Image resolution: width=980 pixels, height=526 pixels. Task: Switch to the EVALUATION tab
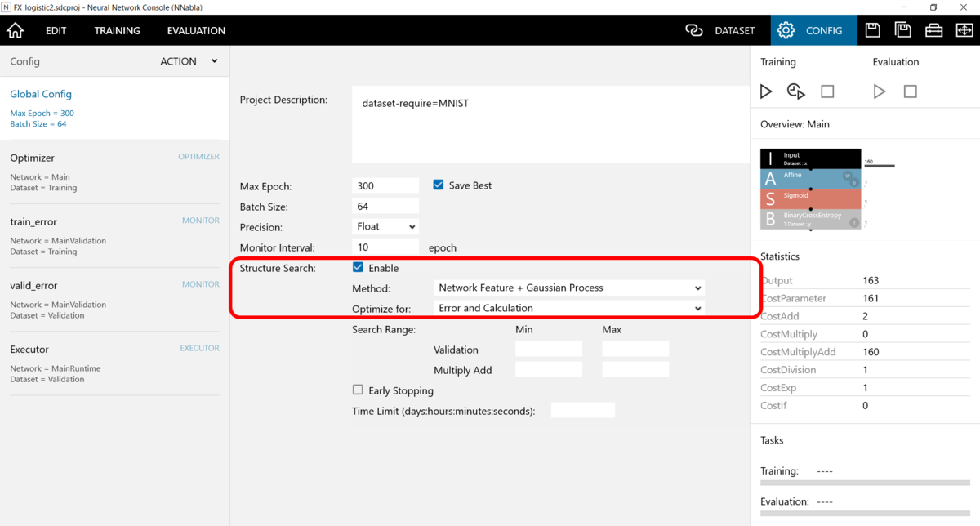click(x=196, y=30)
